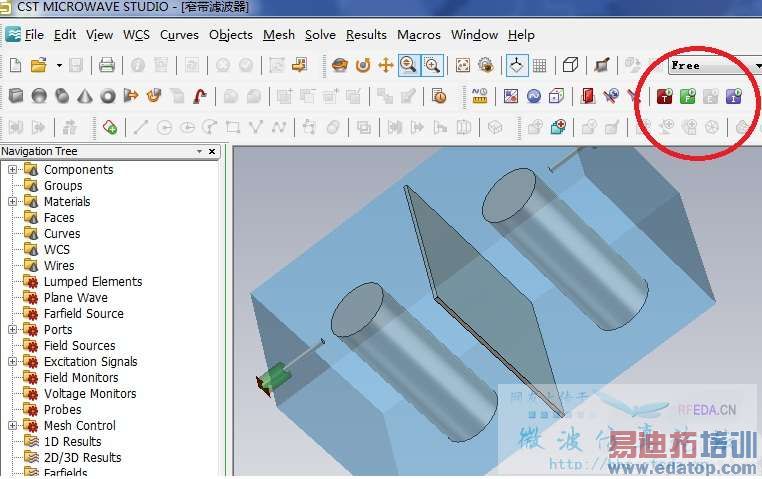Open the Macros menu
762x479 pixels.
pyautogui.click(x=419, y=35)
